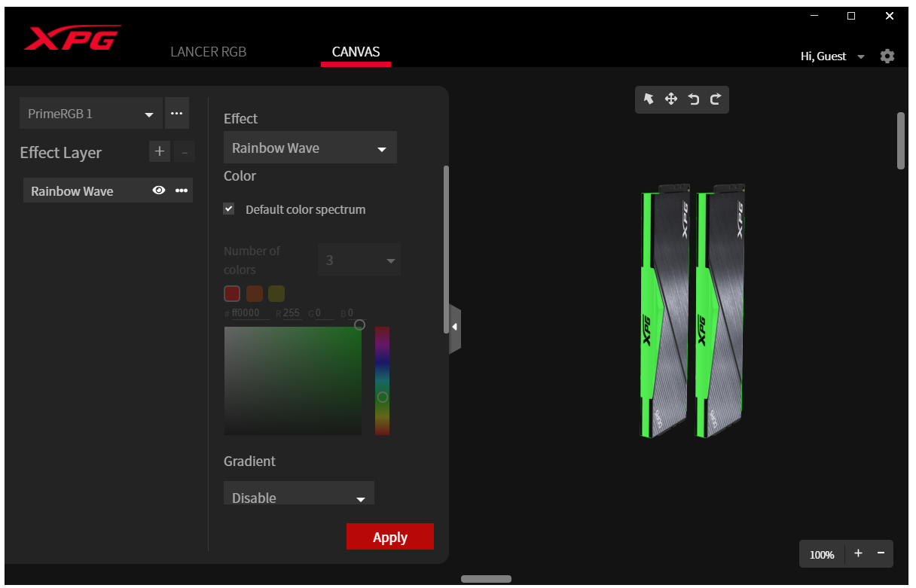This screenshot has width=916, height=588.
Task: Switch to the LANCER RGB tab
Action: pyautogui.click(x=209, y=52)
